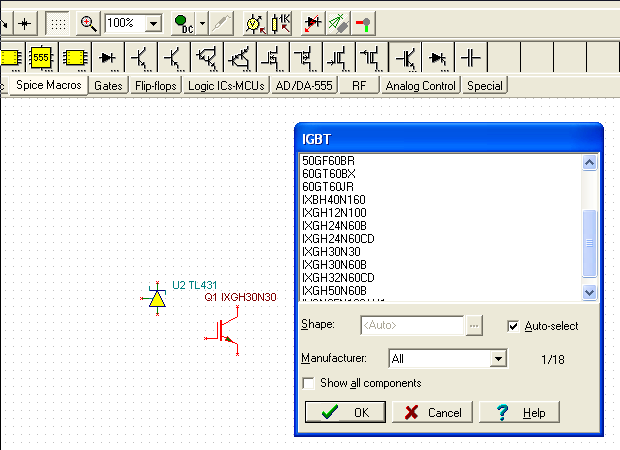Insert the PNP Darlington transistor
The image size is (620, 450).
click(x=240, y=58)
